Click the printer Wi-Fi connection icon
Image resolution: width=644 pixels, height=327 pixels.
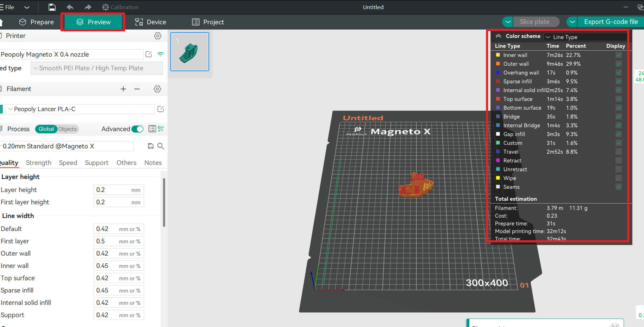(161, 54)
